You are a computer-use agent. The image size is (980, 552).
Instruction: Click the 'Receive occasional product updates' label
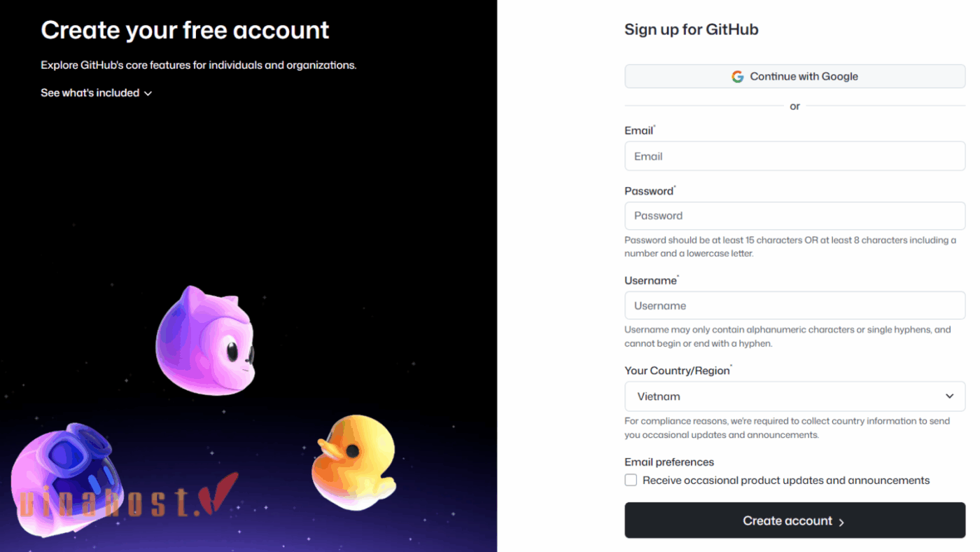785,481
